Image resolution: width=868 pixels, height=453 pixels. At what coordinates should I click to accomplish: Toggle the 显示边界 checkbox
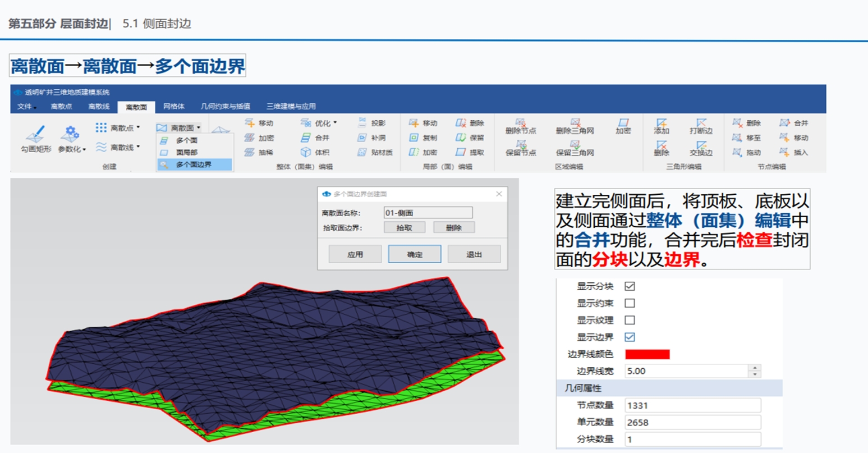630,337
